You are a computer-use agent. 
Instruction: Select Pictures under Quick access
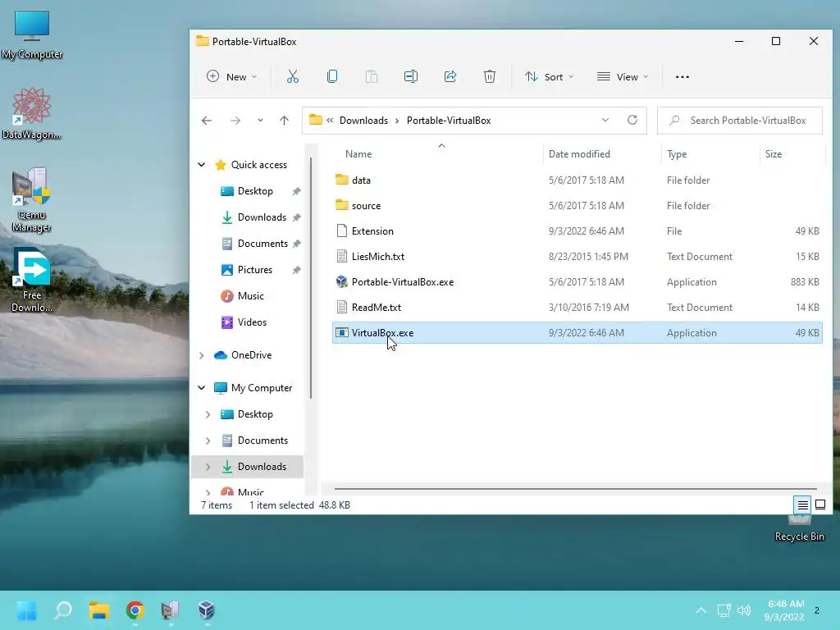coord(254,270)
